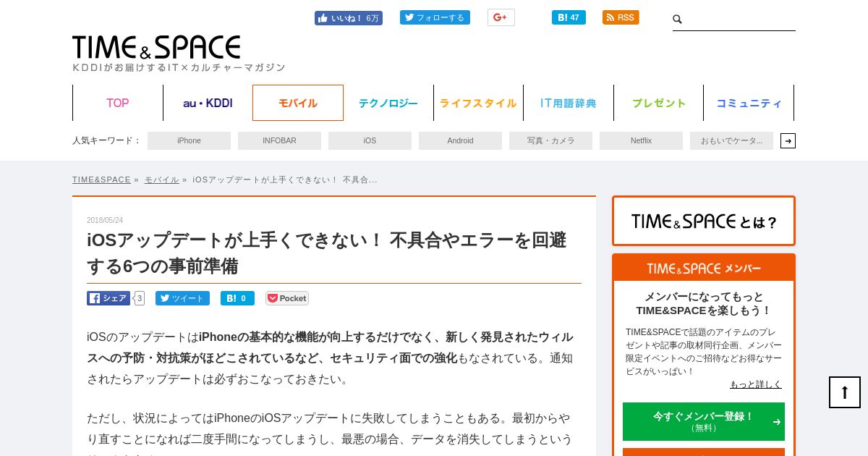
Task: Click the back-to-top arrow button
Action: click(x=845, y=392)
